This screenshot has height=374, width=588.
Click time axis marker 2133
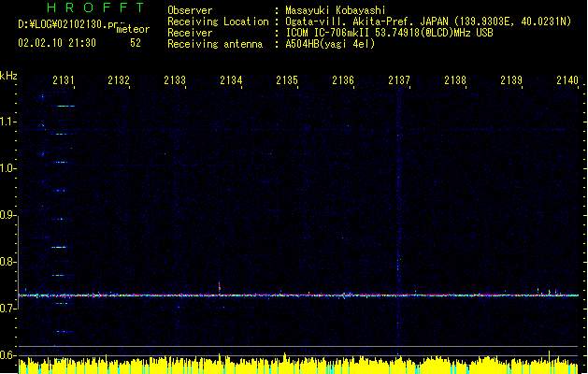coord(175,80)
